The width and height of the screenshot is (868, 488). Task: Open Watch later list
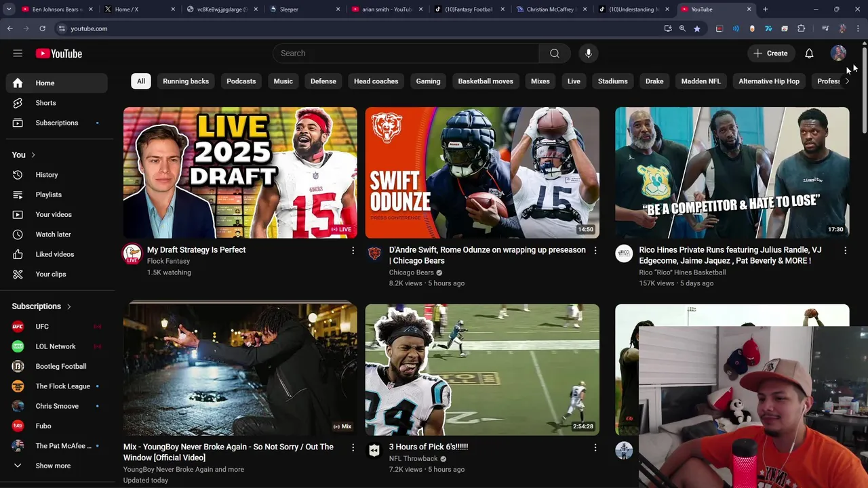(57, 235)
